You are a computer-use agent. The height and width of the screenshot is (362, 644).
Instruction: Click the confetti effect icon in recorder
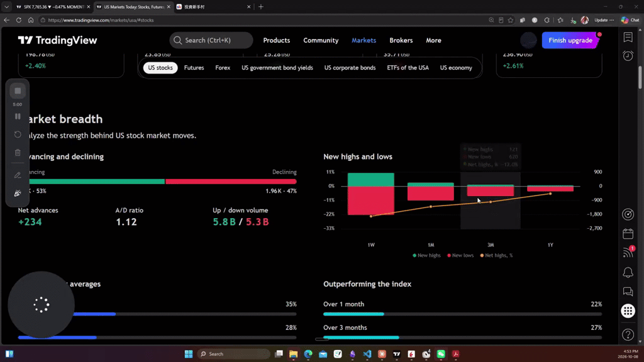click(18, 194)
